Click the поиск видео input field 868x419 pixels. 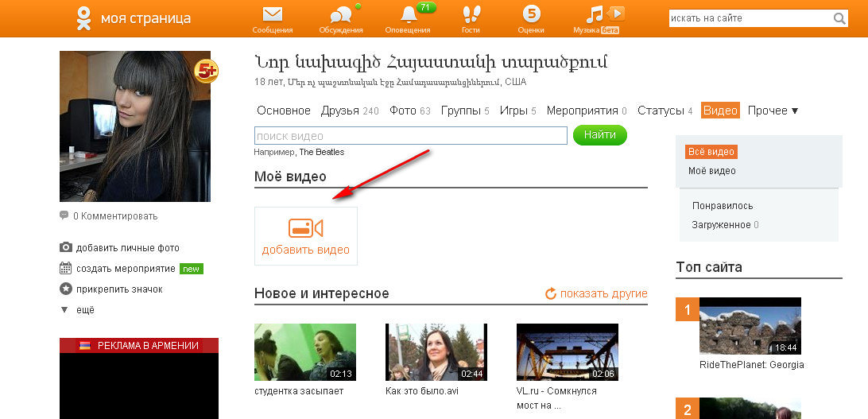(x=410, y=136)
